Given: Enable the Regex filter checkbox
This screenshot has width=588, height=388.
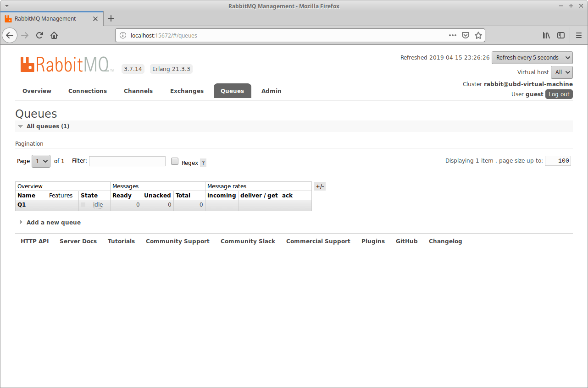Looking at the screenshot, I should point(175,161).
